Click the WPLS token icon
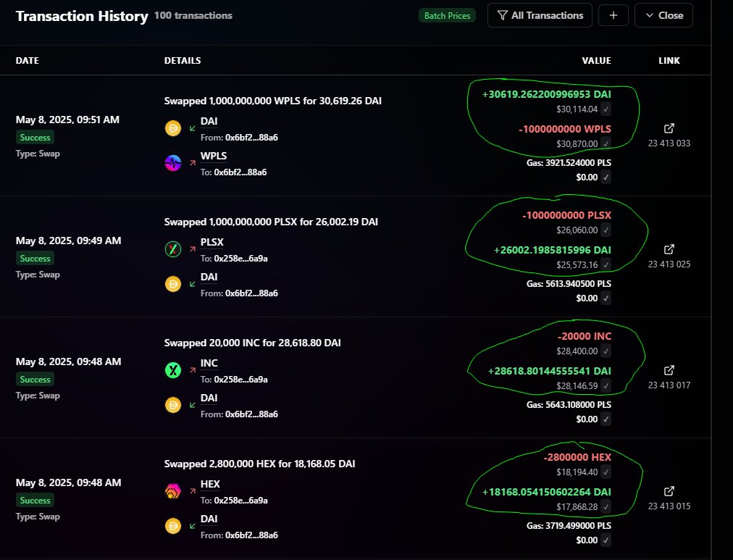Viewport: 733px width, 560px height. click(x=173, y=163)
